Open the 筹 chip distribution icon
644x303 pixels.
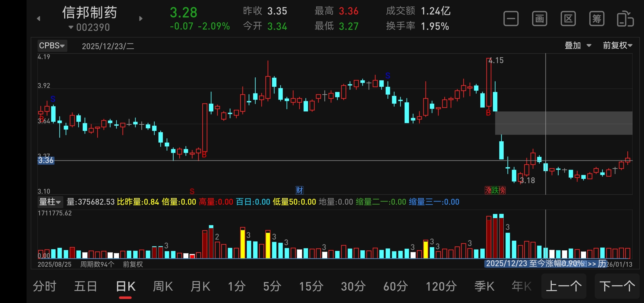597,19
